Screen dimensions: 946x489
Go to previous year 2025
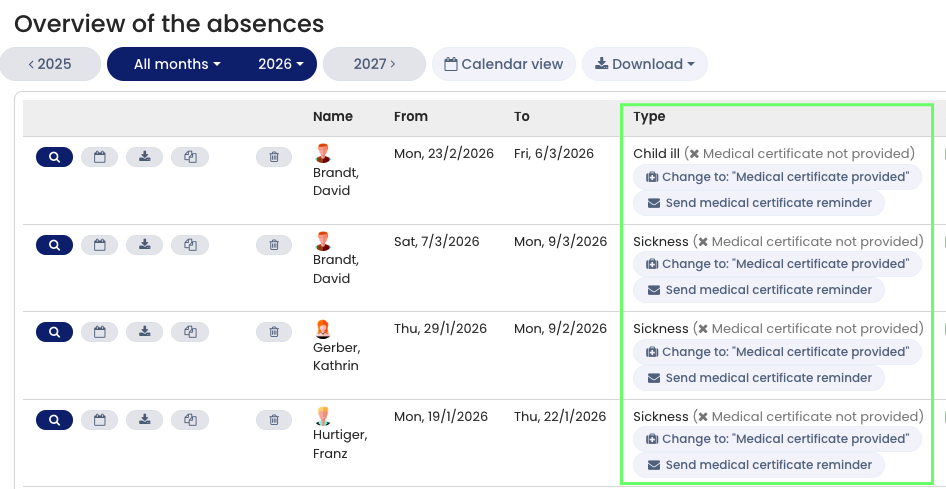(50, 64)
